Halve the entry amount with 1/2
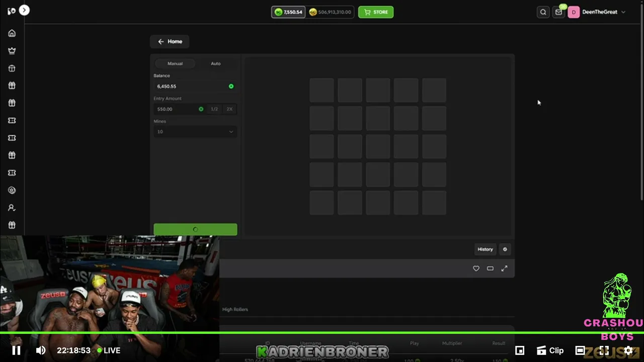644x362 pixels. click(x=214, y=109)
